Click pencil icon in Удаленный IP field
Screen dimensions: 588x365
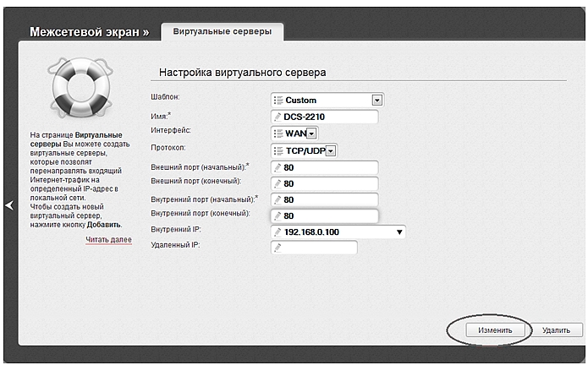coord(278,248)
